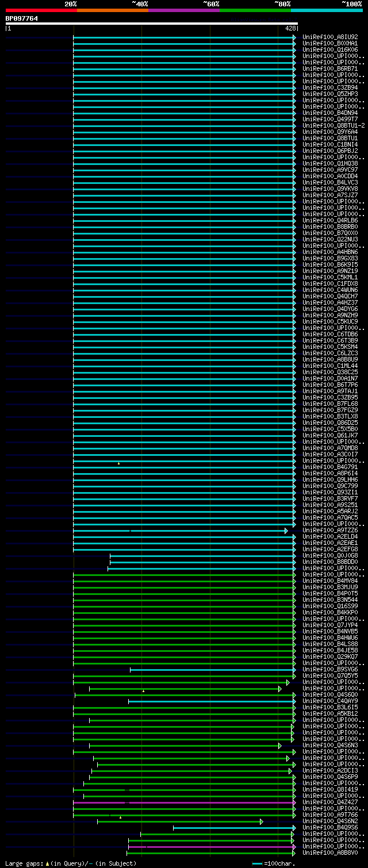Select the UniRef100_A9VC97 entry

click(330, 170)
